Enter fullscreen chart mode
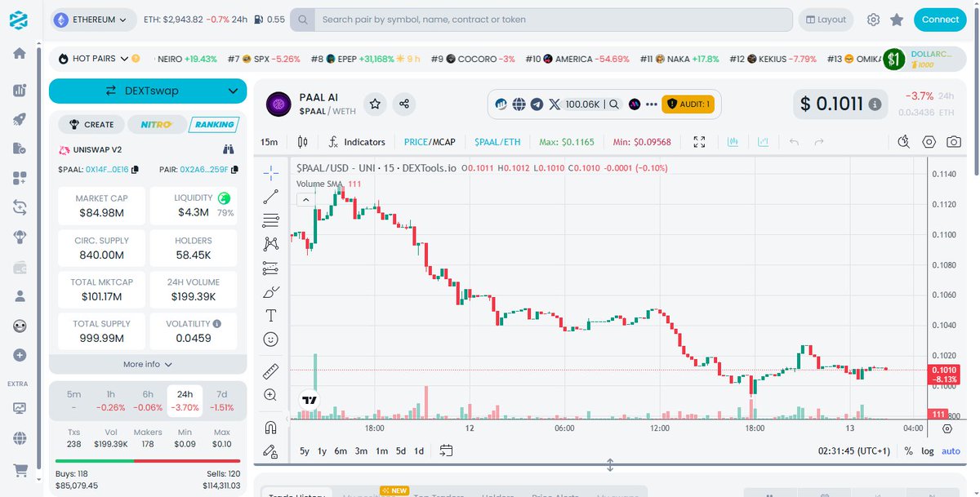This screenshot has height=497, width=980. (699, 142)
